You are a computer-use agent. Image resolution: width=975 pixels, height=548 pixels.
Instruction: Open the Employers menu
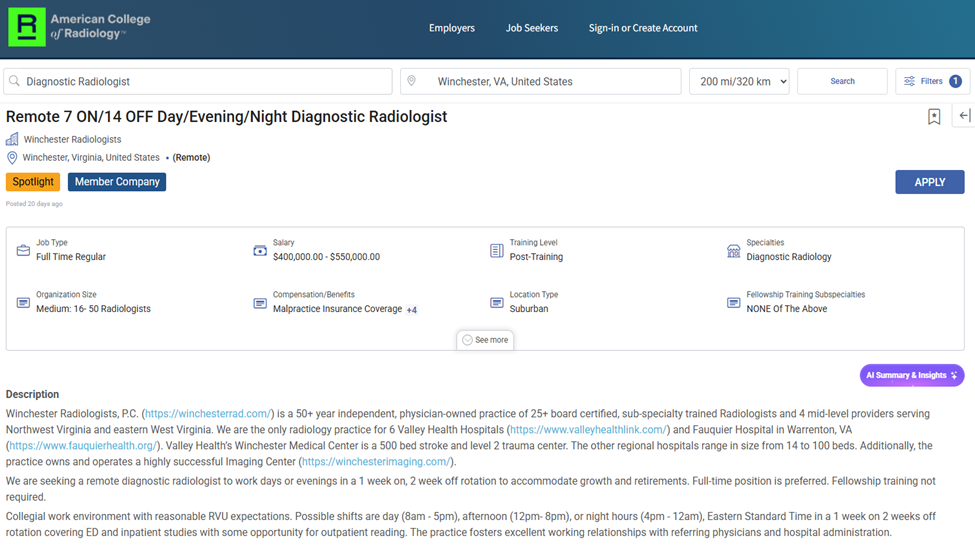point(452,28)
